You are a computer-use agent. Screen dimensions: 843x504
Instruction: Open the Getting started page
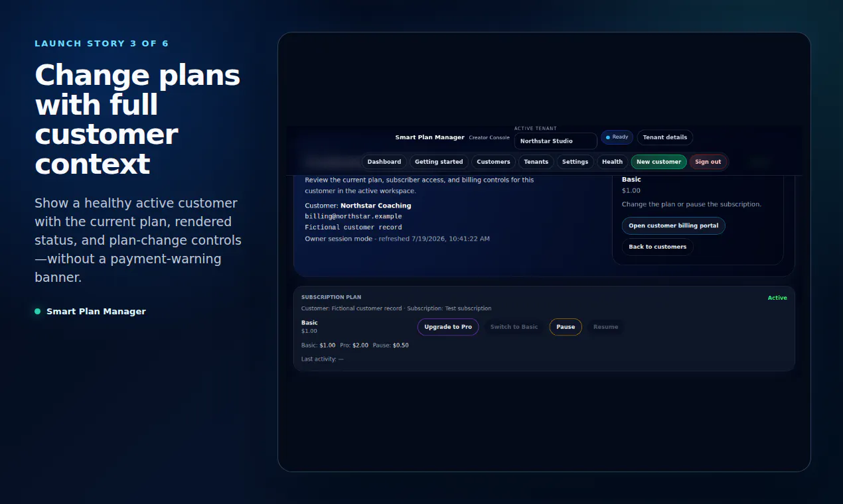(x=439, y=162)
